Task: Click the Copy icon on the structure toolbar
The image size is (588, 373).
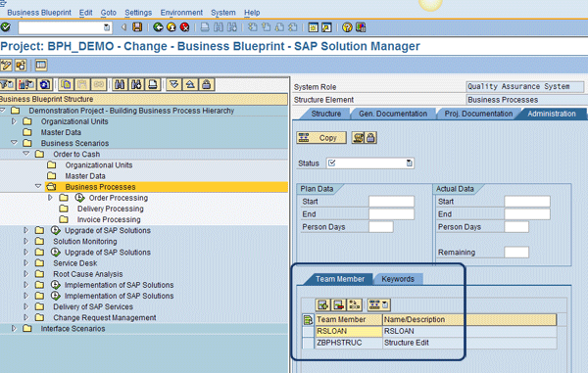Action: click(67, 84)
